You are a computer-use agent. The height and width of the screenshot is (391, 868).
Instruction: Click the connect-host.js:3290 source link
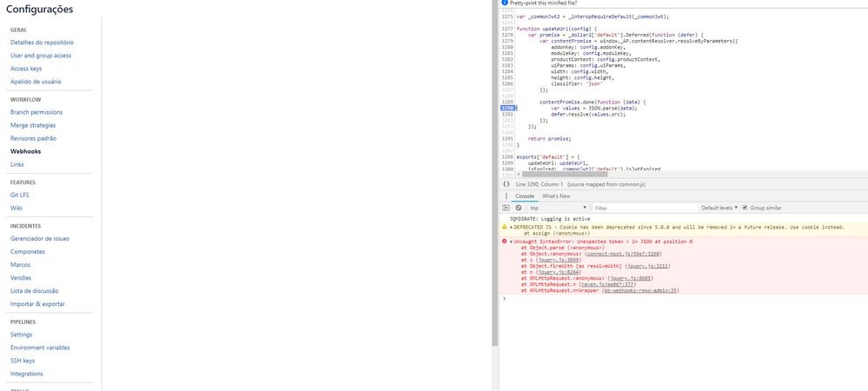[x=624, y=255]
